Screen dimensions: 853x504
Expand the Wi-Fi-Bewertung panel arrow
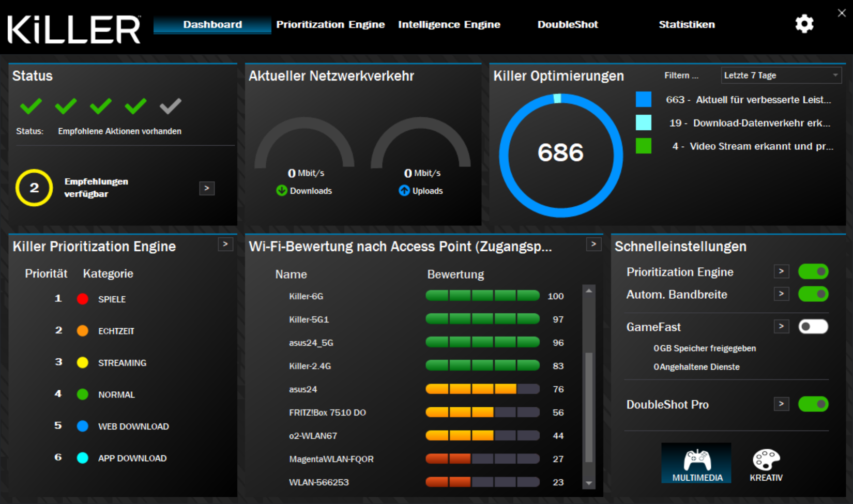593,245
